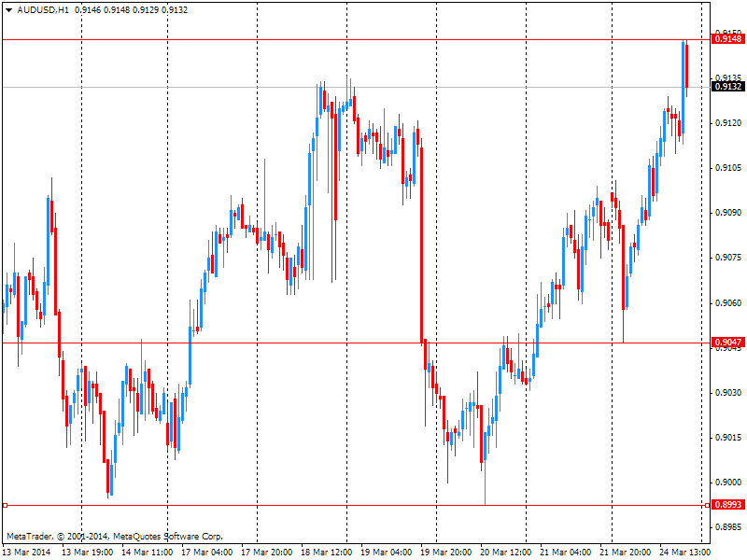Click the AUDUSD,H1 chart title text
The image size is (747, 560).
pos(43,10)
